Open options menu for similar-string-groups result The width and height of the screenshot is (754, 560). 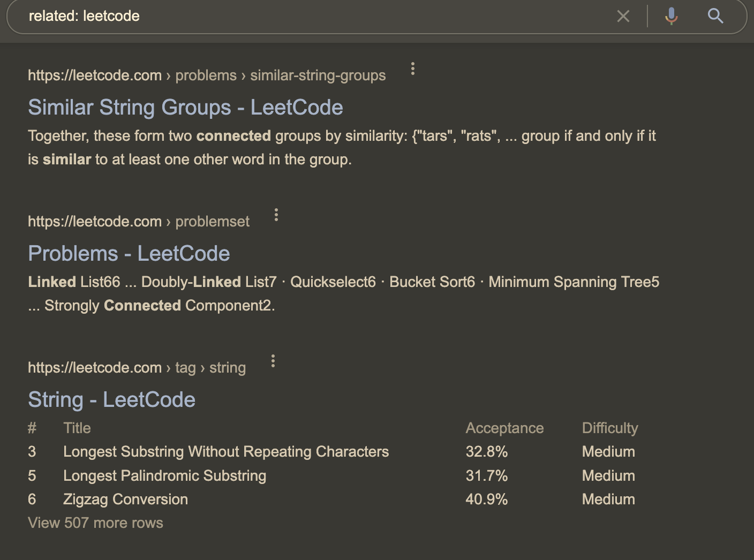pyautogui.click(x=412, y=69)
